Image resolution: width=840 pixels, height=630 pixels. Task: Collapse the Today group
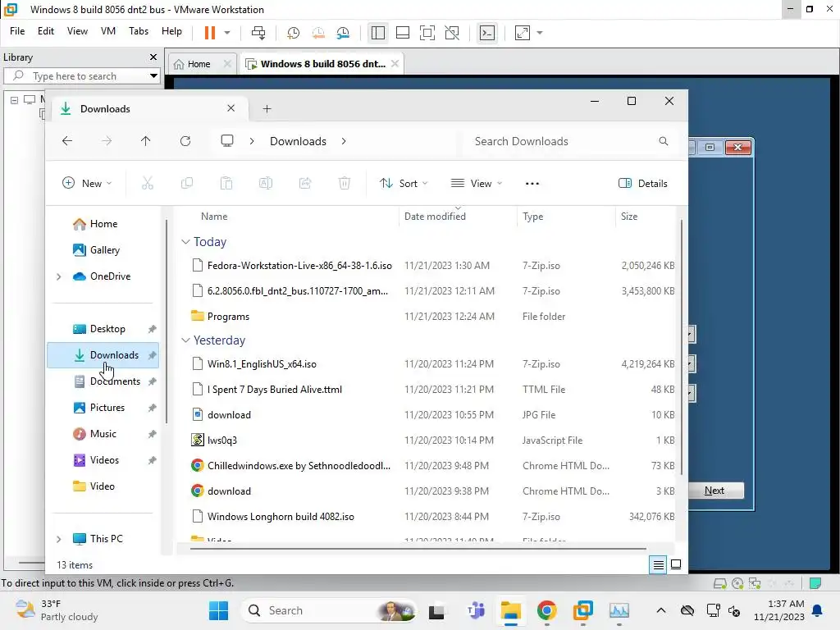[185, 242]
